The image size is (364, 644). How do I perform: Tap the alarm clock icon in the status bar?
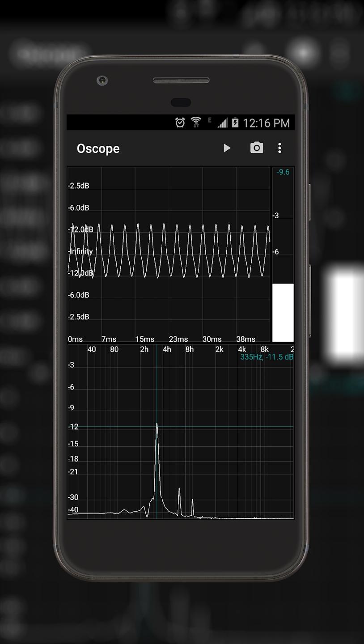click(x=180, y=122)
